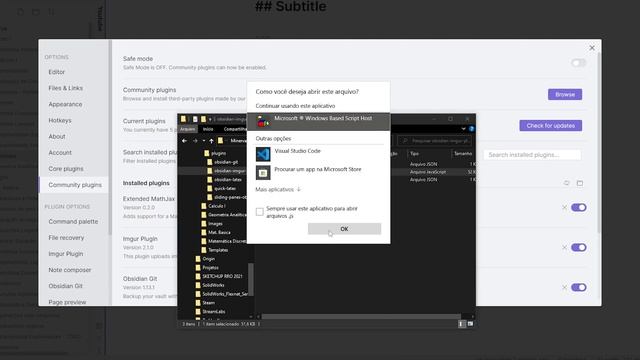Click the Explorer tree vertical scrollbar
The width and height of the screenshot is (640, 360).
pos(251,280)
